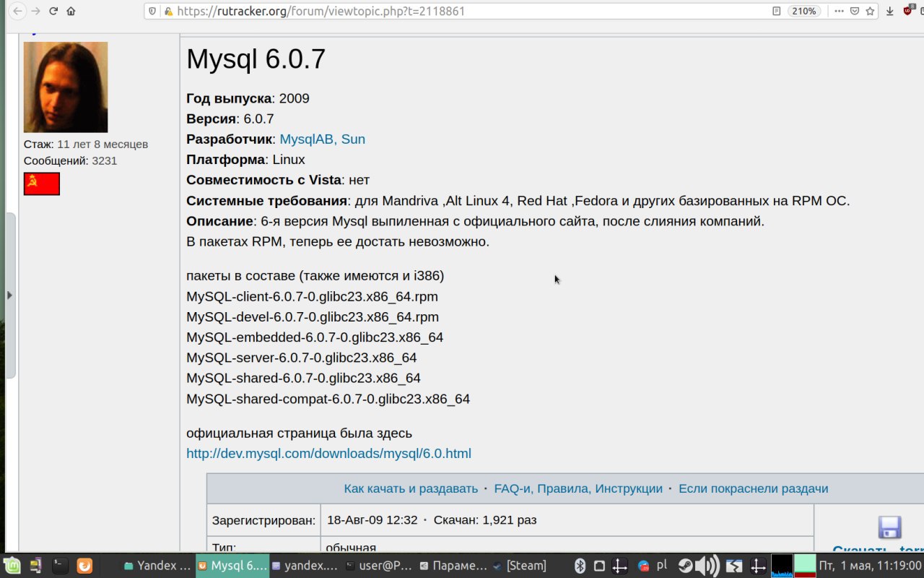The image size is (924, 578).
Task: Click the tracking protection shield icon
Action: click(x=152, y=11)
